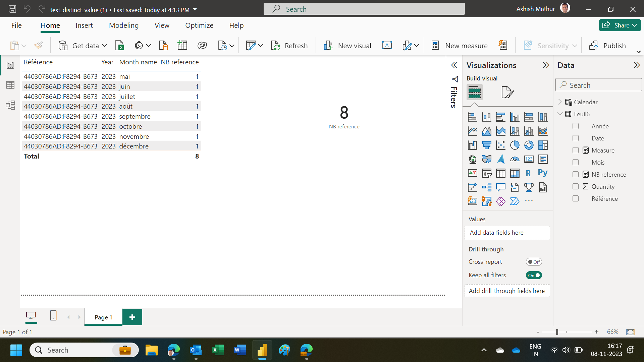This screenshot has width=644, height=362.
Task: Turn on Cross-report toggle
Action: (534, 262)
